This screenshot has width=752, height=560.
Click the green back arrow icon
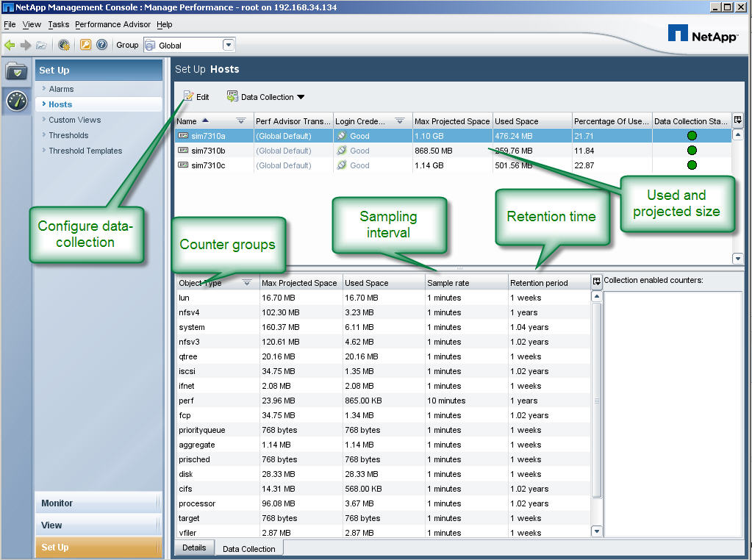click(x=10, y=45)
